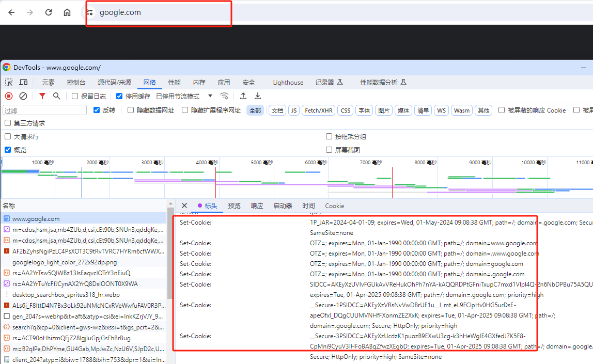Switch to the 内存 tab

[x=199, y=83]
